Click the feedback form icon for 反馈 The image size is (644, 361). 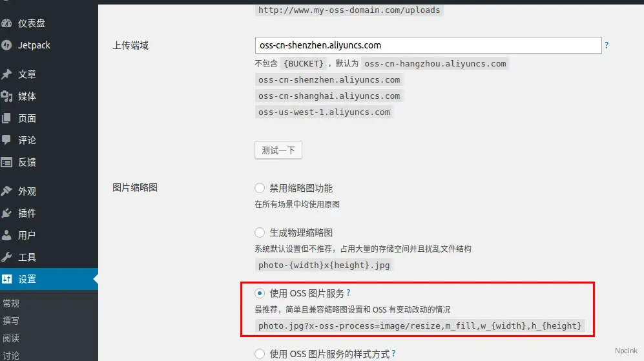coord(6,162)
